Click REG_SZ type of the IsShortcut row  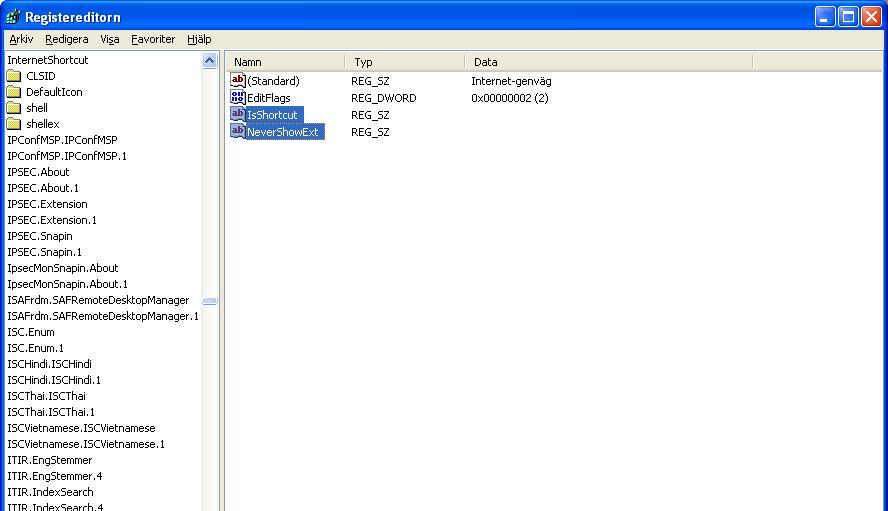[370, 115]
